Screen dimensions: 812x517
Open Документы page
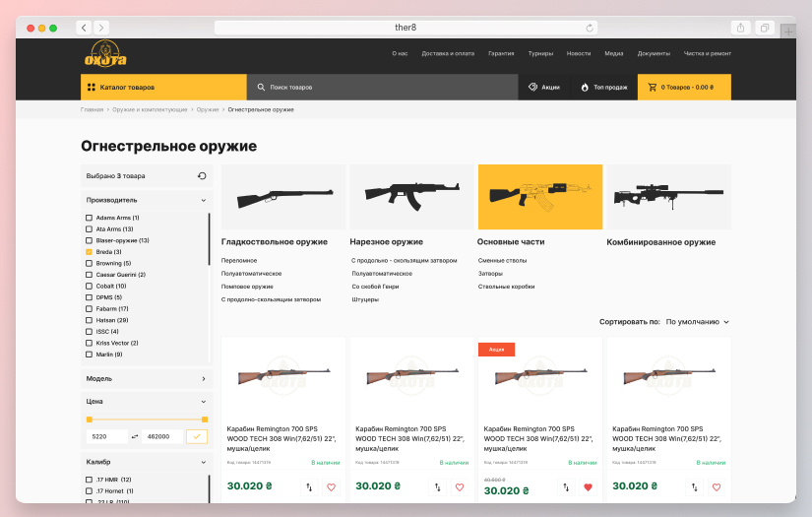click(x=654, y=53)
